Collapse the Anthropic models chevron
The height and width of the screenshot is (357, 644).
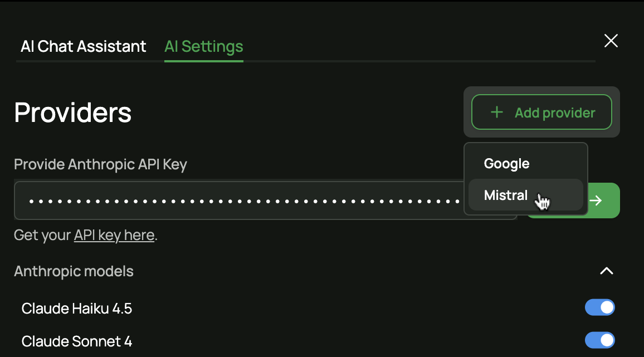point(606,271)
